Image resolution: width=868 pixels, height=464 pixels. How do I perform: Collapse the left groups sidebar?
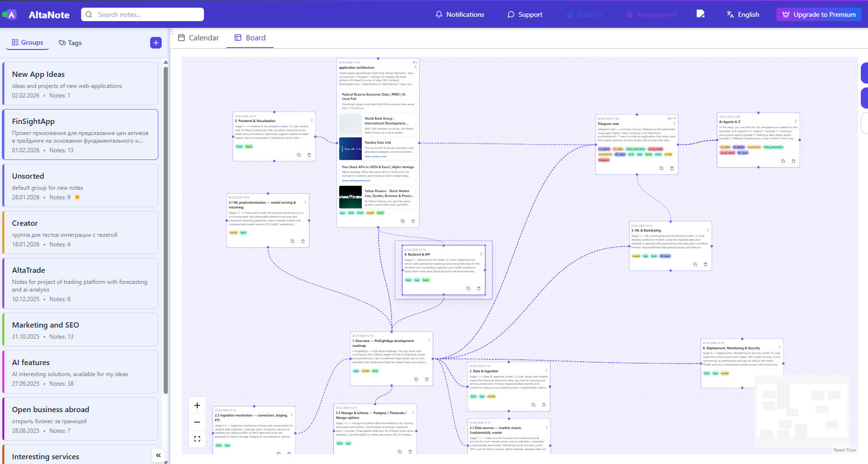click(158, 455)
